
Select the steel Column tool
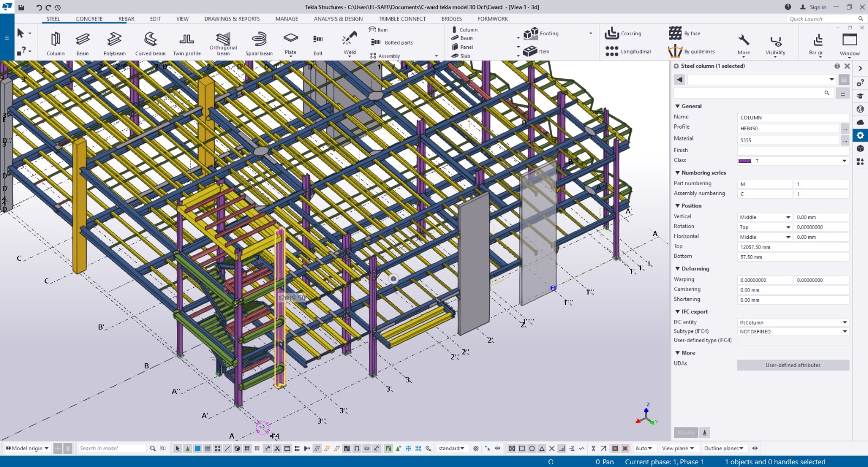55,43
